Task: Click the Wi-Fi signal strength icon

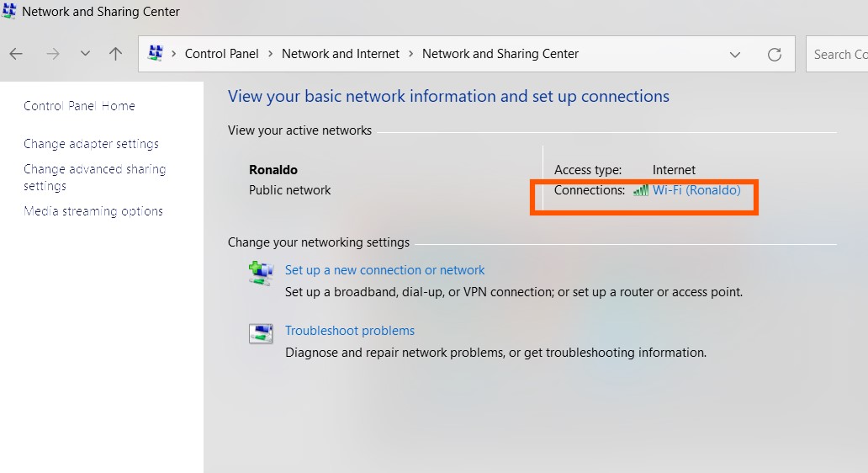Action: tap(641, 190)
